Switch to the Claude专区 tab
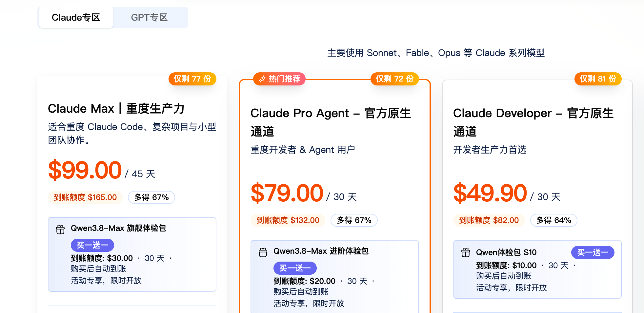This screenshot has height=313, width=644. [x=76, y=17]
